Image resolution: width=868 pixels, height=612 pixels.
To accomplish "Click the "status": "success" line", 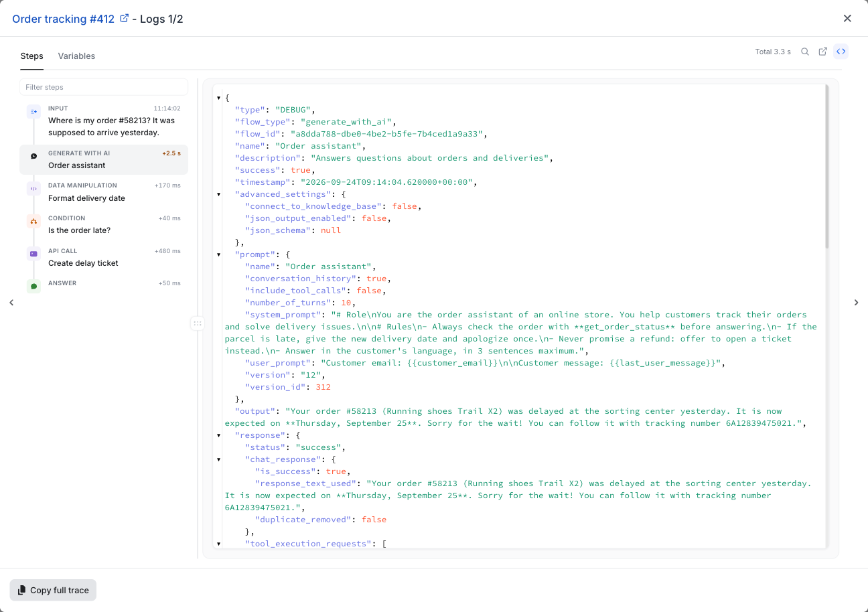I will pyautogui.click(x=294, y=447).
